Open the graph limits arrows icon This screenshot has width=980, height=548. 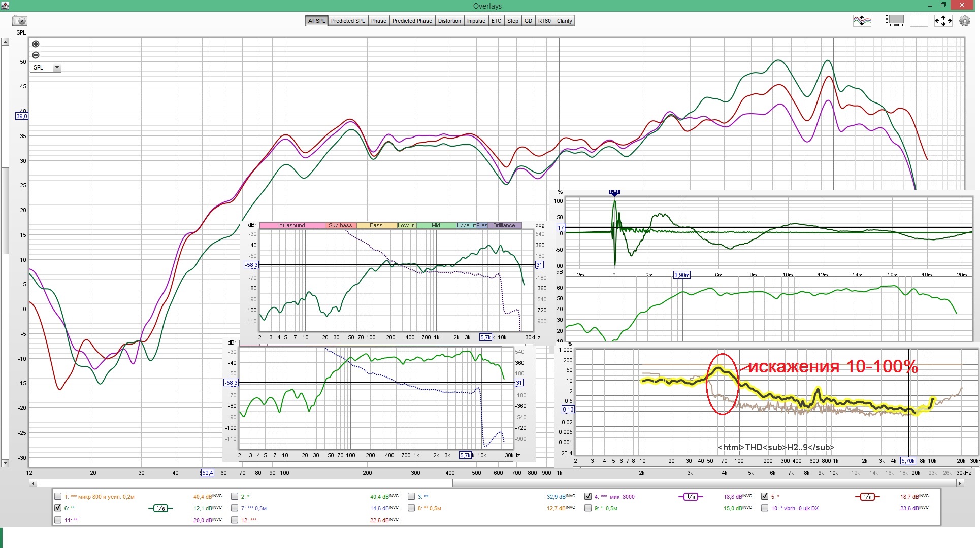(x=943, y=21)
